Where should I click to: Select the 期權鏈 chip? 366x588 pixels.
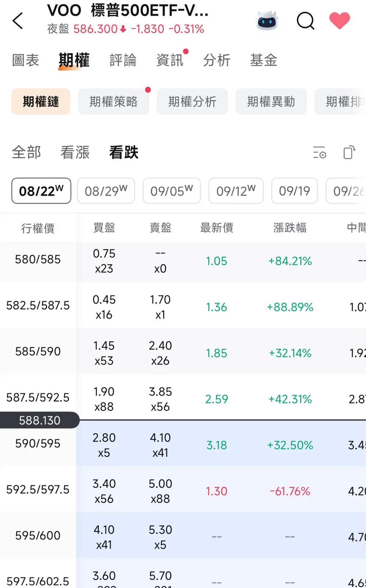pos(41,101)
